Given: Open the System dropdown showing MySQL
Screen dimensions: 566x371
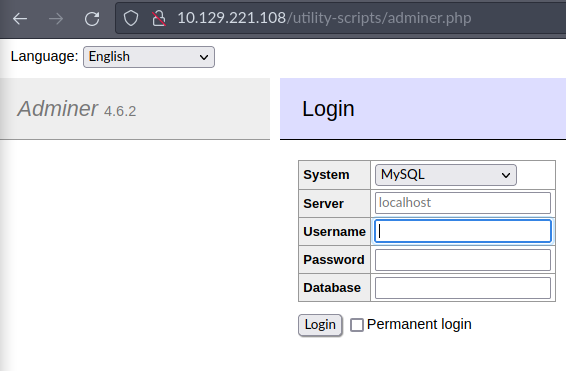Looking at the screenshot, I should [x=446, y=175].
